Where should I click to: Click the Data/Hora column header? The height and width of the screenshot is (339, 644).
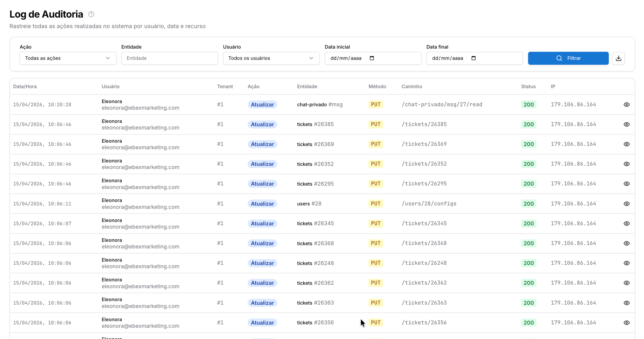[25, 86]
